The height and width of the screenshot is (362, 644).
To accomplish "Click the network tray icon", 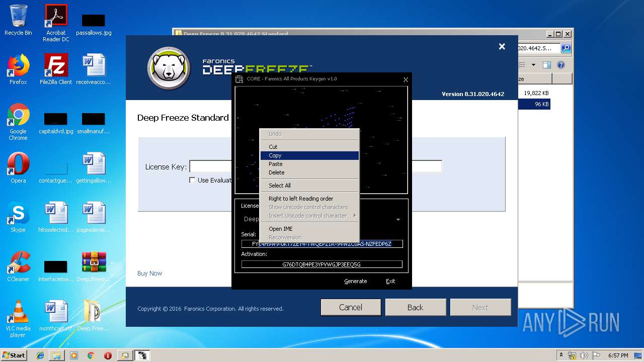I will coord(572,355).
